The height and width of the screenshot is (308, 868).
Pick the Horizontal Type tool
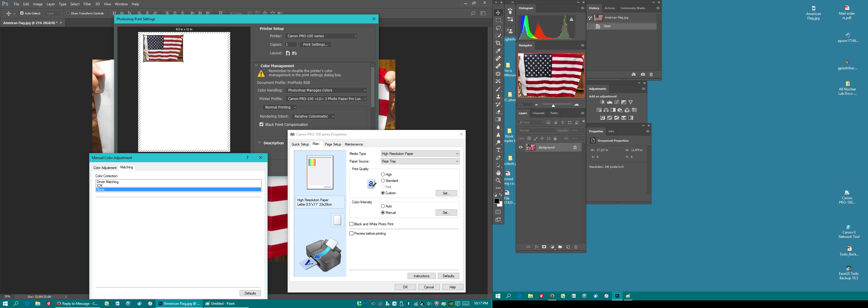point(498,150)
